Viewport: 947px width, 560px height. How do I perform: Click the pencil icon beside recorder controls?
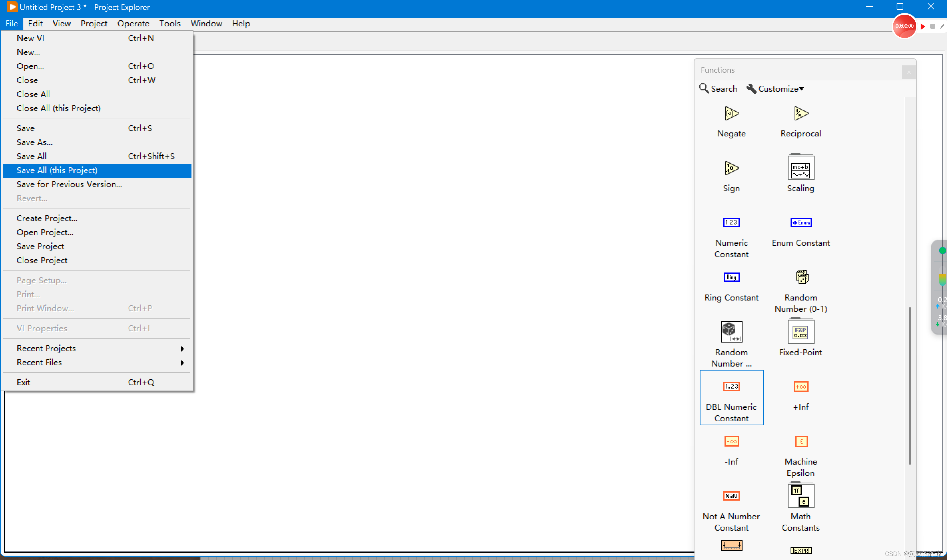pos(942,26)
